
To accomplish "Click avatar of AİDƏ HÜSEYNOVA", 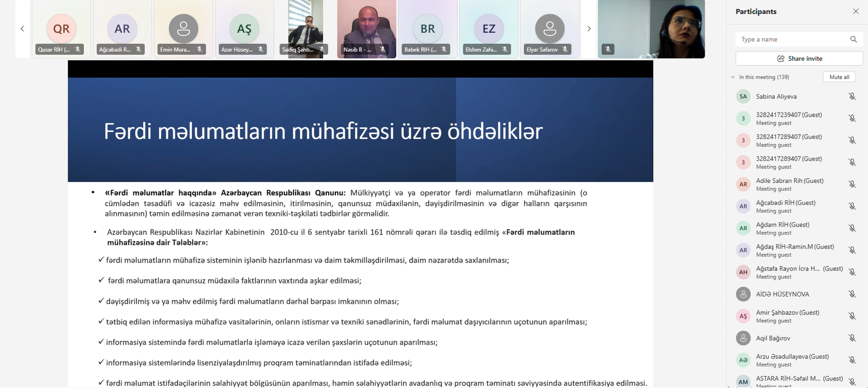I will point(743,294).
